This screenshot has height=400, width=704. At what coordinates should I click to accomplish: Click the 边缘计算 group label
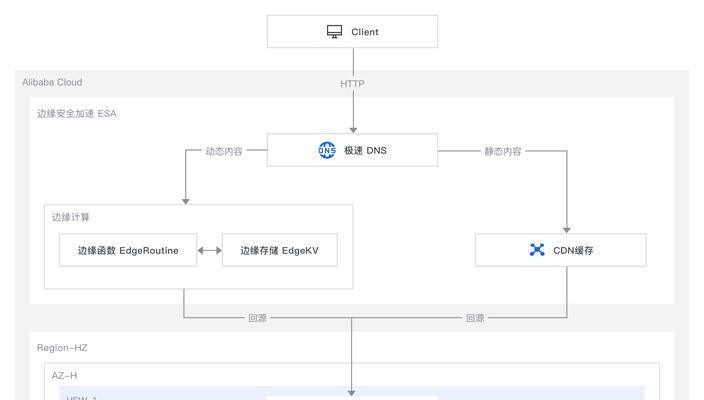[70, 217]
